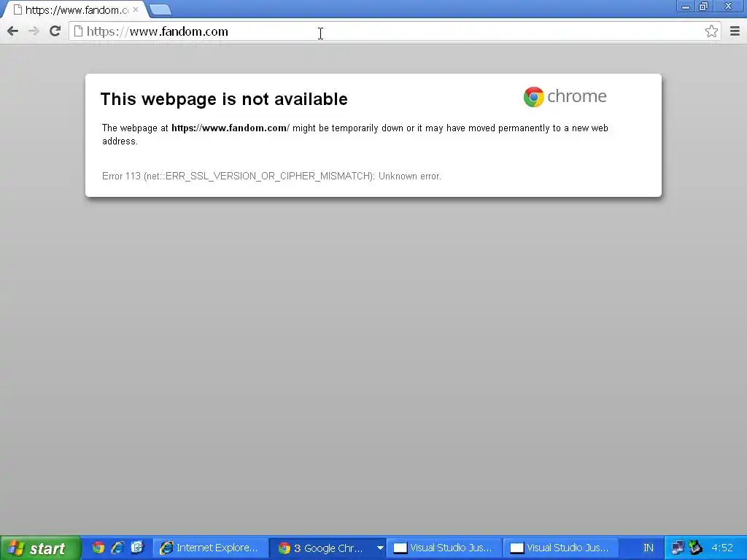Image resolution: width=747 pixels, height=560 pixels.
Task: Switch to the Internet Explorer taskbar window
Action: [210, 548]
